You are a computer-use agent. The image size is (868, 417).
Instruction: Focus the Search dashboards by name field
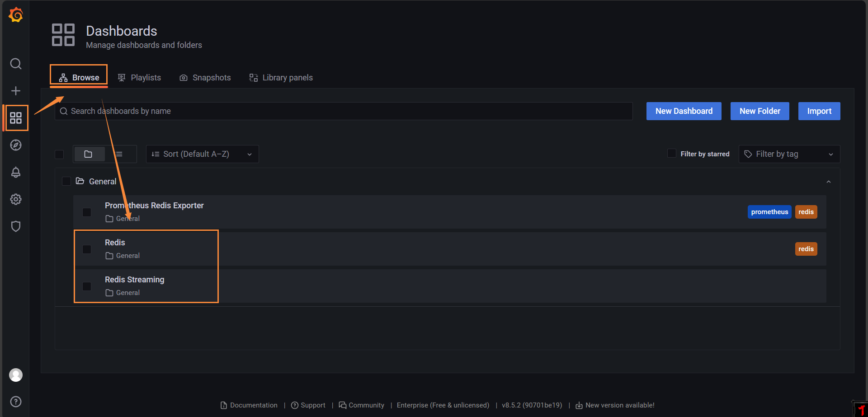[344, 111]
